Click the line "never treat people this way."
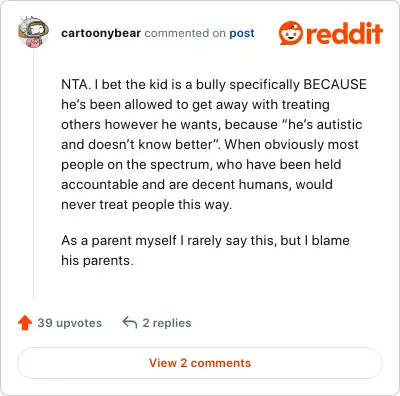This screenshot has width=400, height=396. tap(146, 204)
